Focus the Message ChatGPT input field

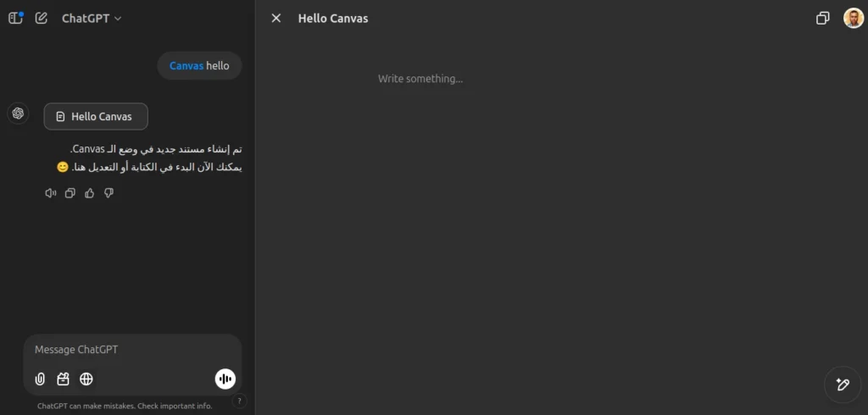tap(133, 350)
